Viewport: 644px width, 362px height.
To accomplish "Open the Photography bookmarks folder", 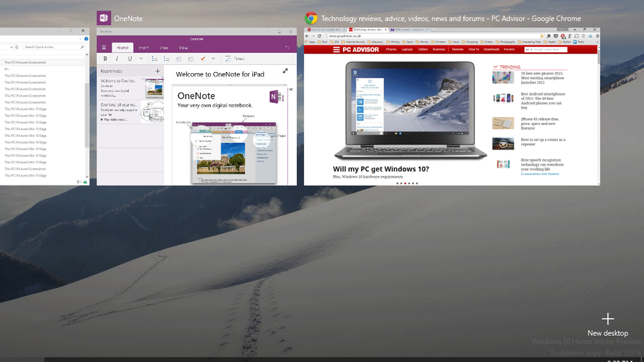I will [506, 41].
